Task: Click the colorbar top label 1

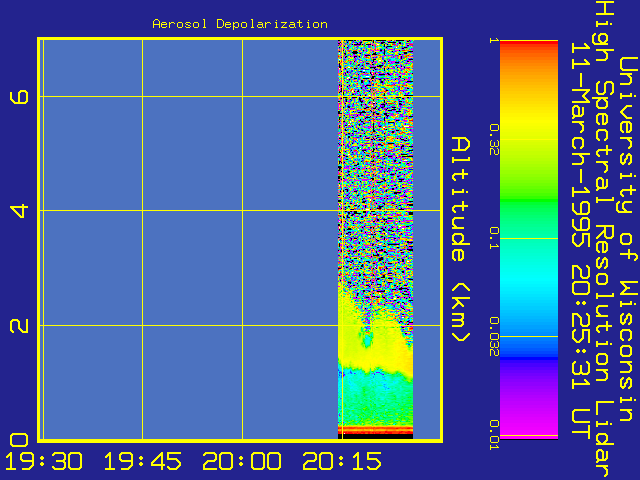Action: point(494,40)
